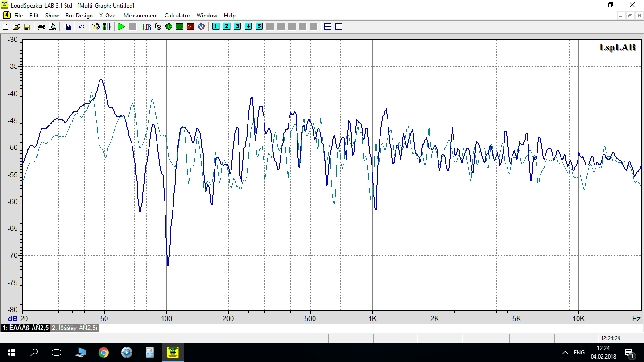This screenshot has height=362, width=644.
Task: Open the Measurement menu
Action: pos(140,16)
